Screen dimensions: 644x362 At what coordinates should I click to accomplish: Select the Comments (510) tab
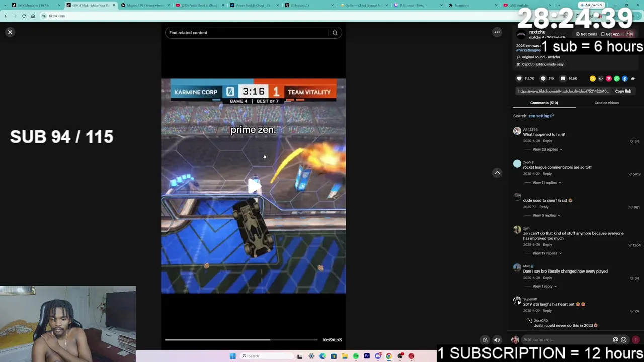[544, 103]
